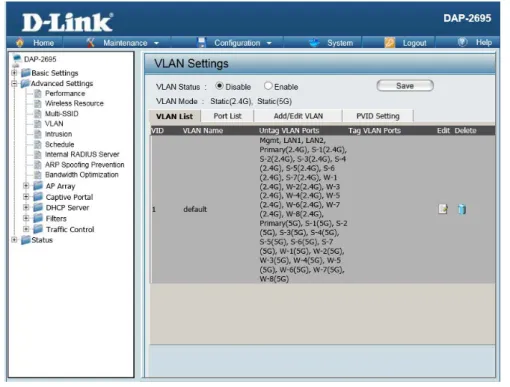Open Bandwidth Optimization in the tree

point(82,175)
